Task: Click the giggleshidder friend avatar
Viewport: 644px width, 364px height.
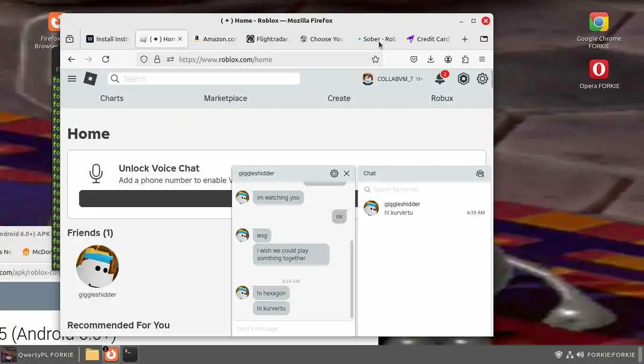Action: tap(98, 266)
